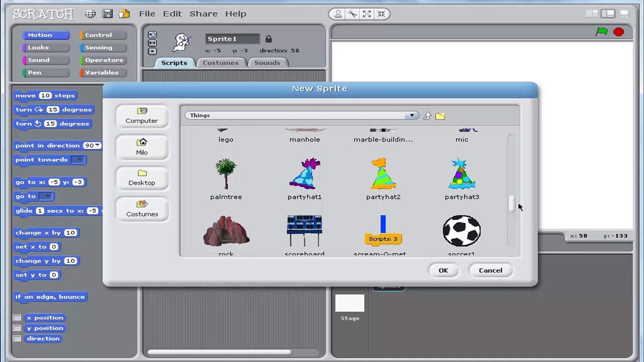
Task: Select the Sound block category
Action: [x=46, y=60]
